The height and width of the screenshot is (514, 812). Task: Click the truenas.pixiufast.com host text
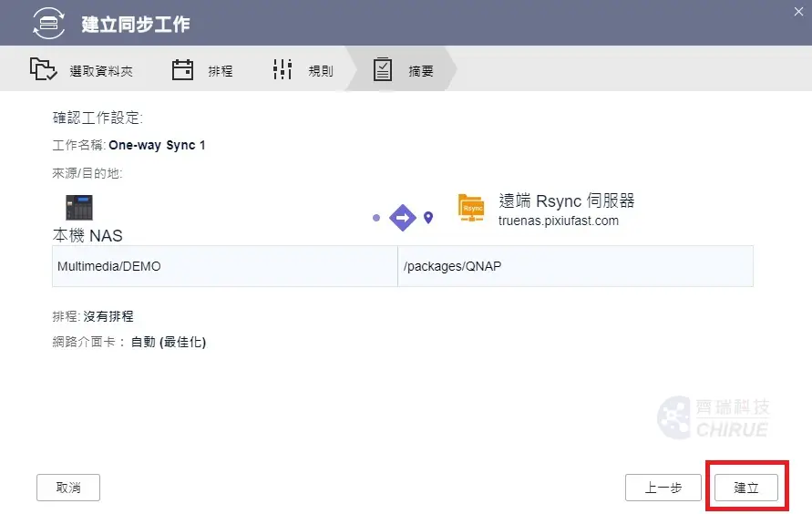[x=559, y=221]
